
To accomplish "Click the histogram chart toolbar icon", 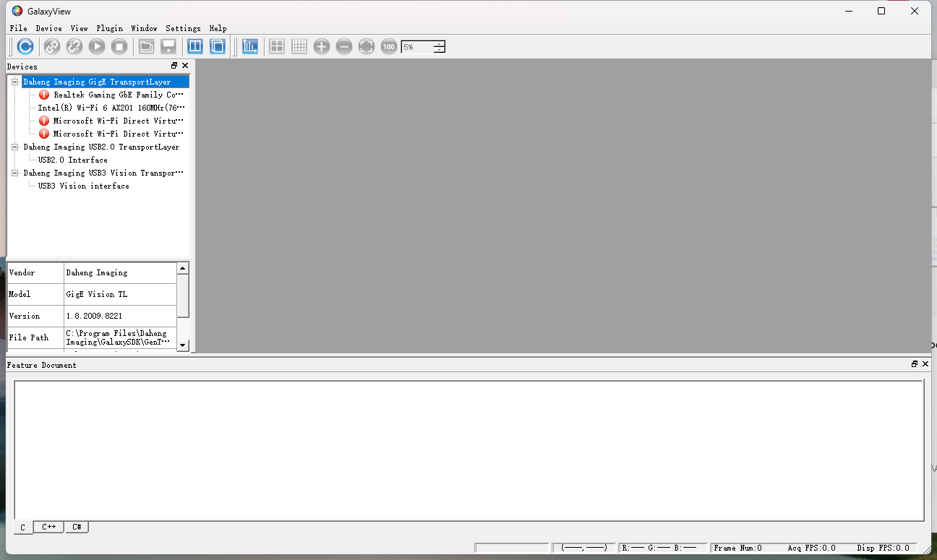I will click(250, 46).
